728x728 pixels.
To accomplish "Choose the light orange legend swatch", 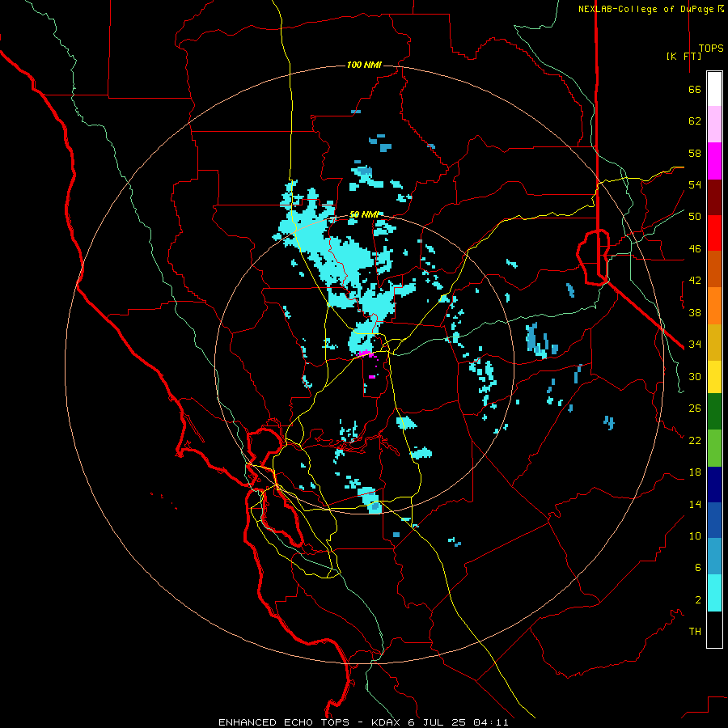I will click(714, 306).
